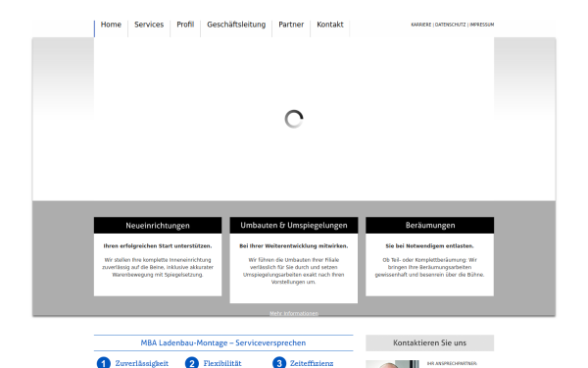Select Geschäftsleitung in the navigation bar
588x368 pixels.
(x=236, y=25)
